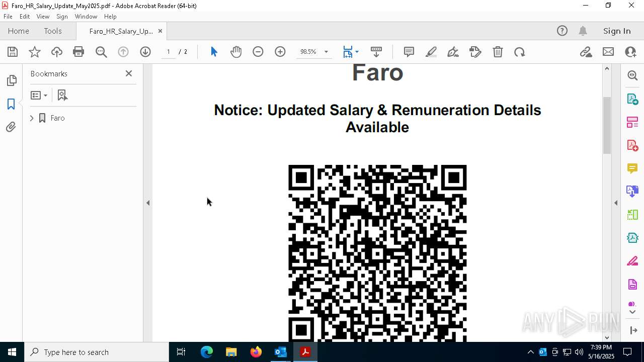Screen dimensions: 644x362
Task: Share a link to the file
Action: tap(586, 52)
